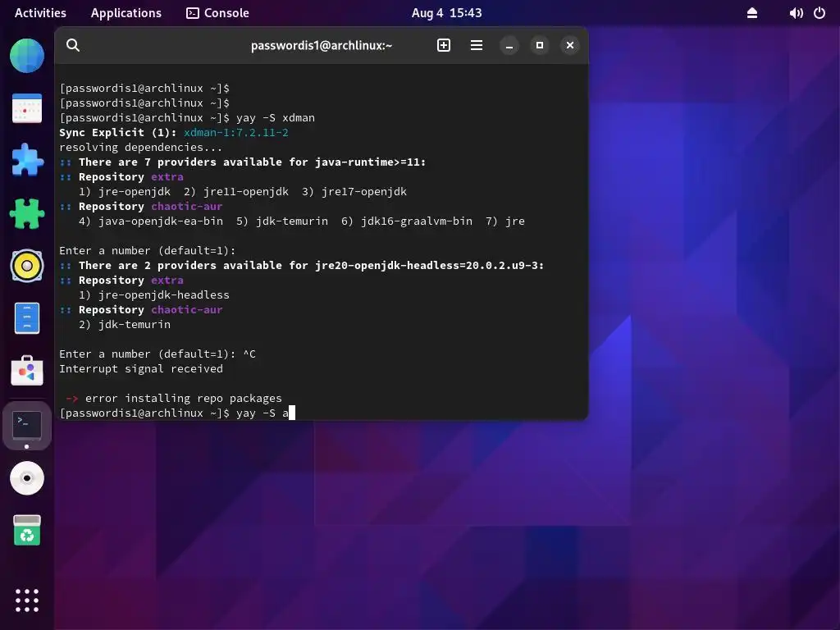Open the blue file cabinet app

(x=27, y=318)
